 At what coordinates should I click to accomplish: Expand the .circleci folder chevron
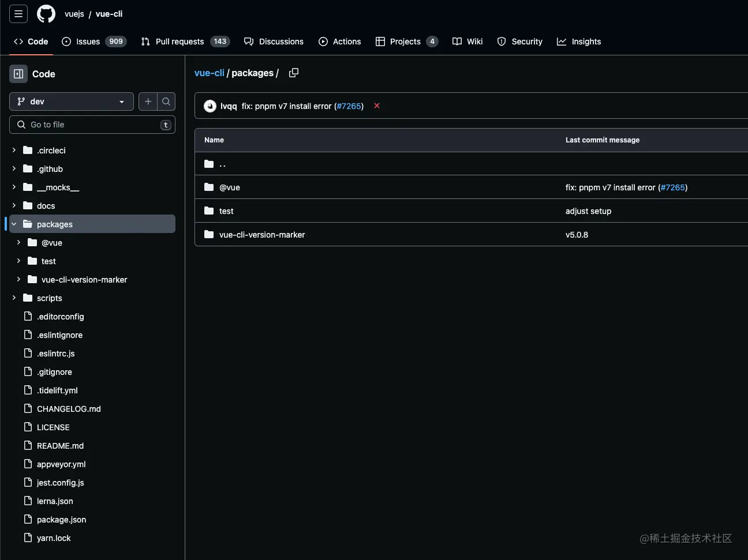(14, 150)
